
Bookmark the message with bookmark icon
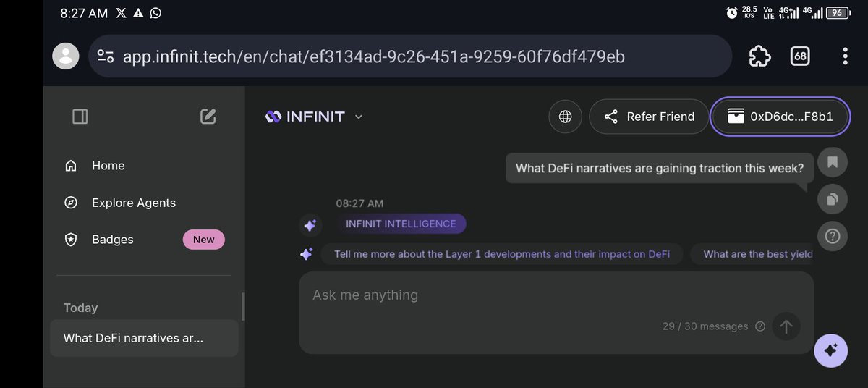point(833,162)
